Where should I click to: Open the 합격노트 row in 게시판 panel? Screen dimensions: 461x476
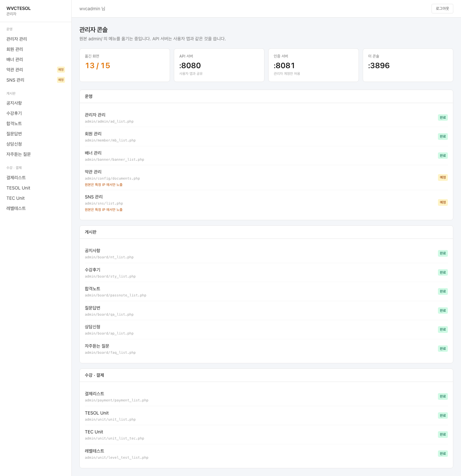click(266, 292)
